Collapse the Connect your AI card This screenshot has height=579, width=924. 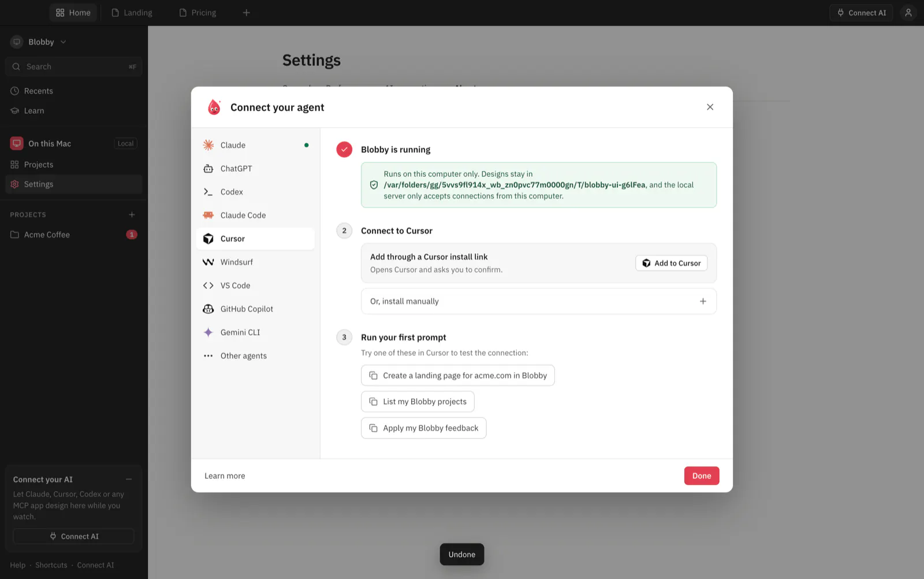(129, 479)
